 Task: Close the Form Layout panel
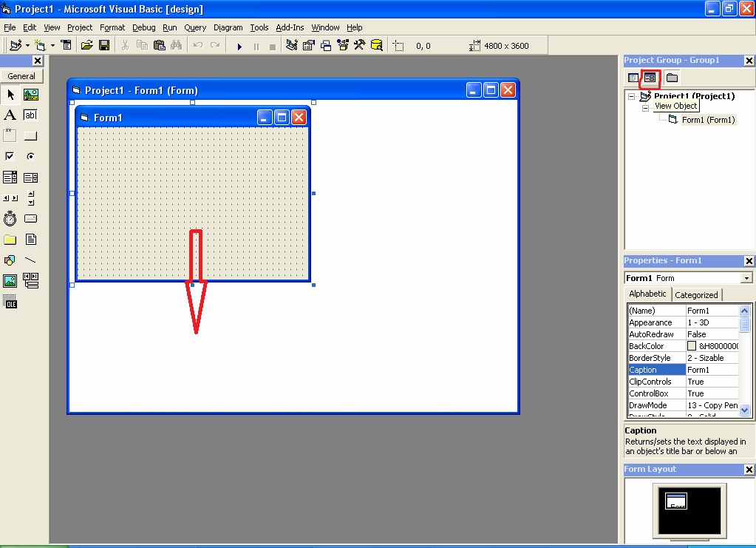[749, 470]
